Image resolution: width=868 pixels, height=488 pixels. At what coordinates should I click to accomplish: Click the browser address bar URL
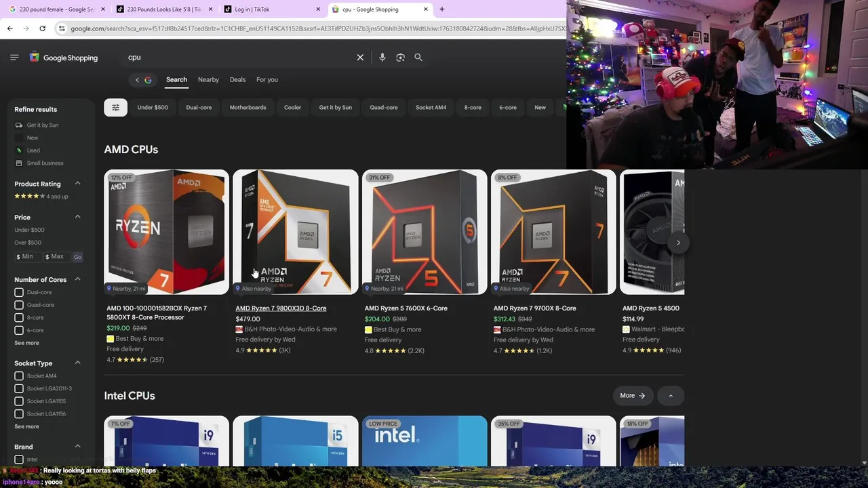317,28
